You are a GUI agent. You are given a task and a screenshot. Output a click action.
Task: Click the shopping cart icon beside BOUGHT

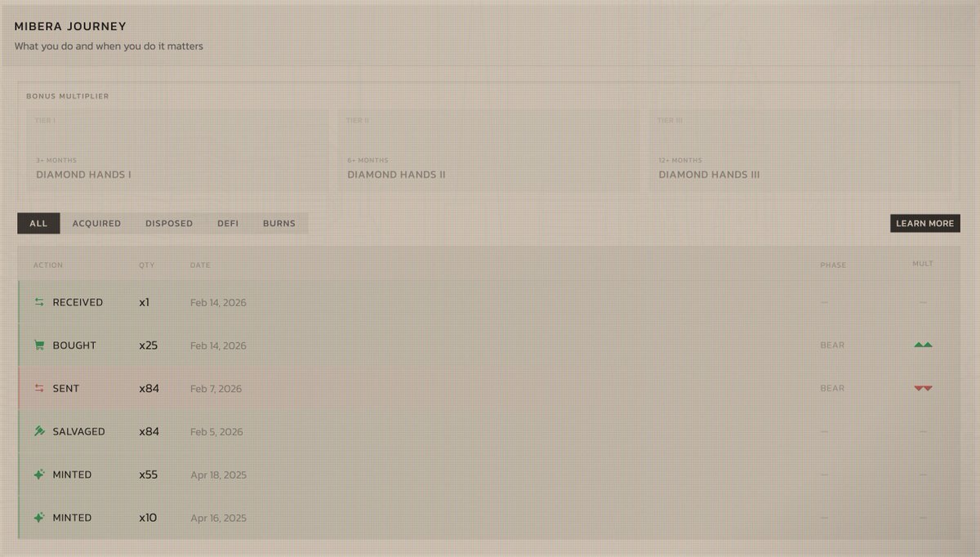tap(38, 345)
